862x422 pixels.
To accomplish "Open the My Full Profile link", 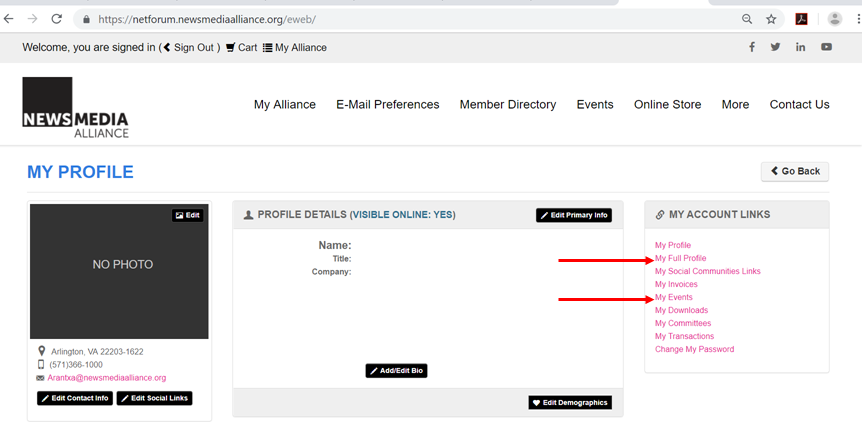I will tap(681, 258).
